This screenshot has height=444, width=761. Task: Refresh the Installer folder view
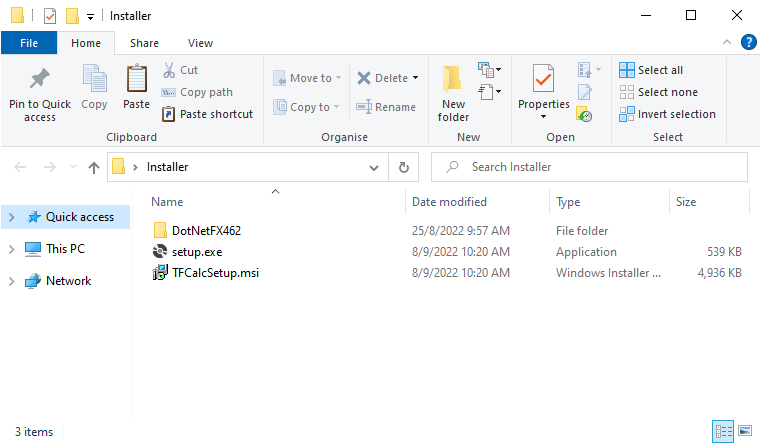tap(403, 167)
